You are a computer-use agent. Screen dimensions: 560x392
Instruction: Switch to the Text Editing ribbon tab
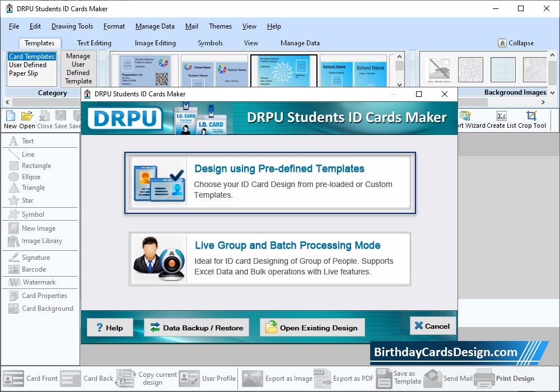click(94, 43)
